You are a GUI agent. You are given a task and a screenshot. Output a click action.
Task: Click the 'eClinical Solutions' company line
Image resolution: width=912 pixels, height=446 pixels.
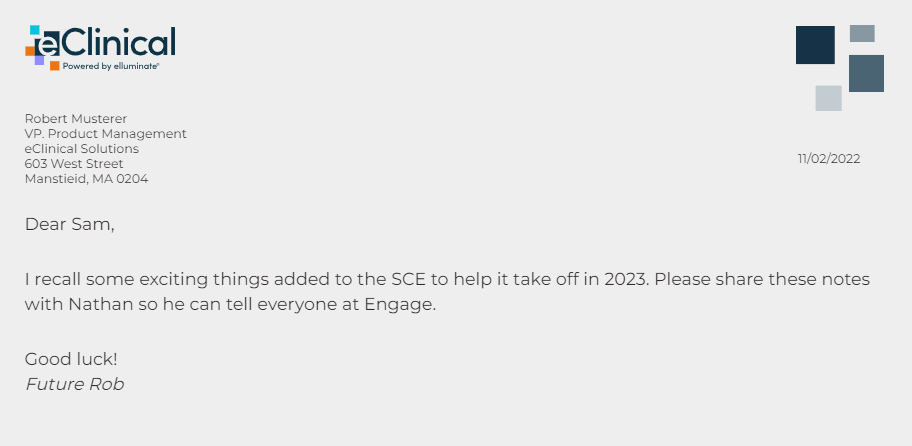click(x=82, y=149)
